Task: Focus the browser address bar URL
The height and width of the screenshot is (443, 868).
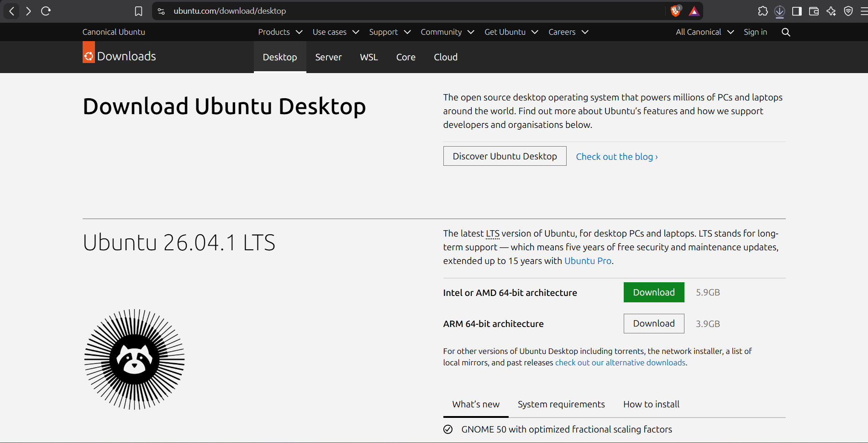Action: pyautogui.click(x=230, y=11)
